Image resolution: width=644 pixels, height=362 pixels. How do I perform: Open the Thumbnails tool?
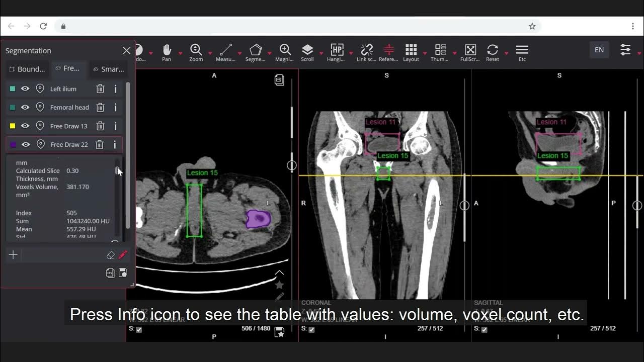coord(440,52)
